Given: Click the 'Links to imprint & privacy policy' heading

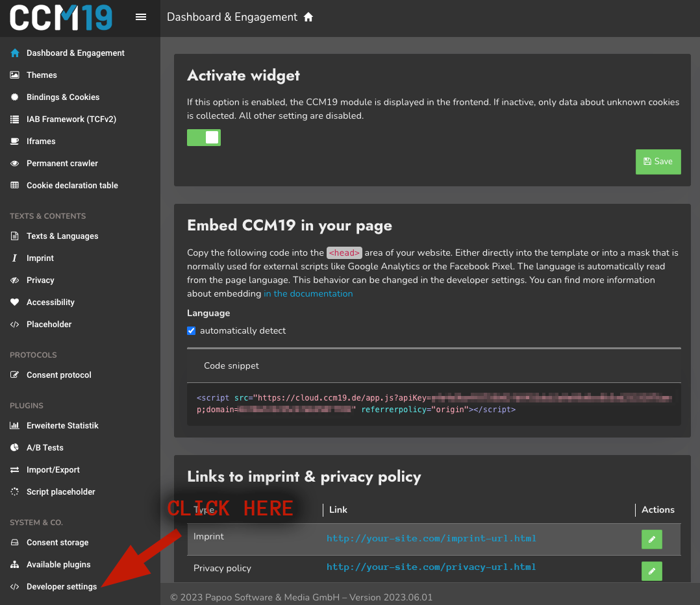Looking at the screenshot, I should click(304, 476).
